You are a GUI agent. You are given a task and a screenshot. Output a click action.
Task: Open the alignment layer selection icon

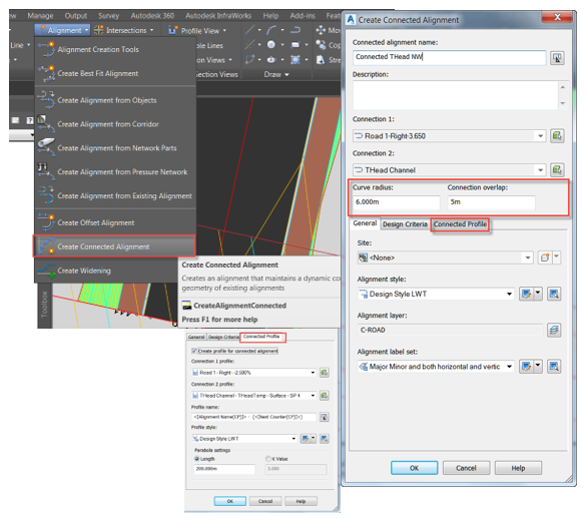point(554,330)
